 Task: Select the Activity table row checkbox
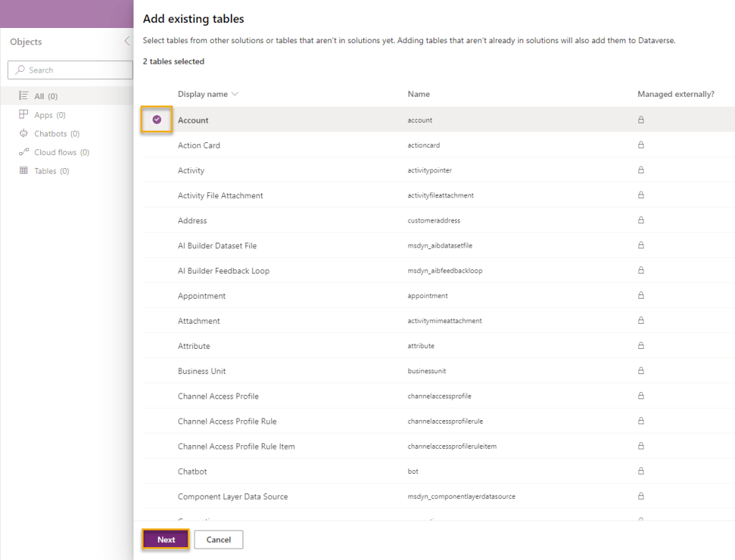[x=156, y=170]
